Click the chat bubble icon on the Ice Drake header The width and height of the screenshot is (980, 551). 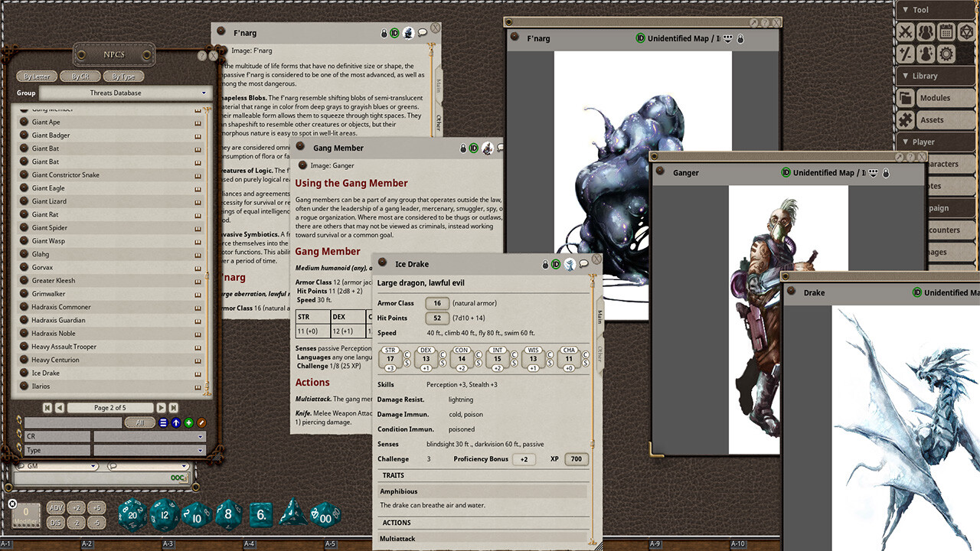point(585,263)
